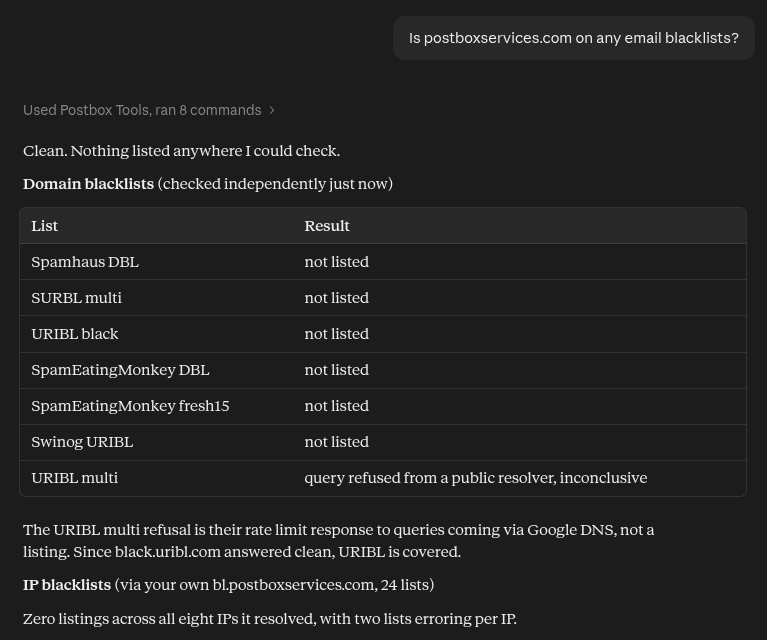Image resolution: width=767 pixels, height=640 pixels.
Task: Click the 'Result' column header
Action: 327,226
